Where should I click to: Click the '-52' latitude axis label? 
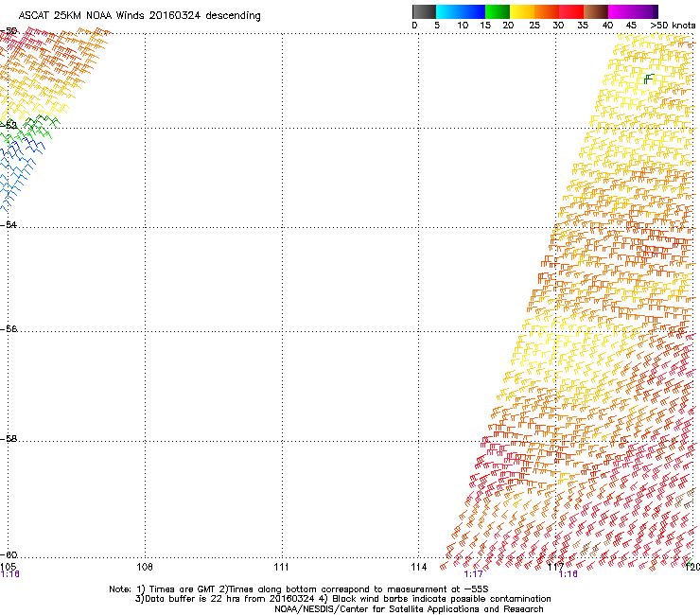(x=9, y=126)
